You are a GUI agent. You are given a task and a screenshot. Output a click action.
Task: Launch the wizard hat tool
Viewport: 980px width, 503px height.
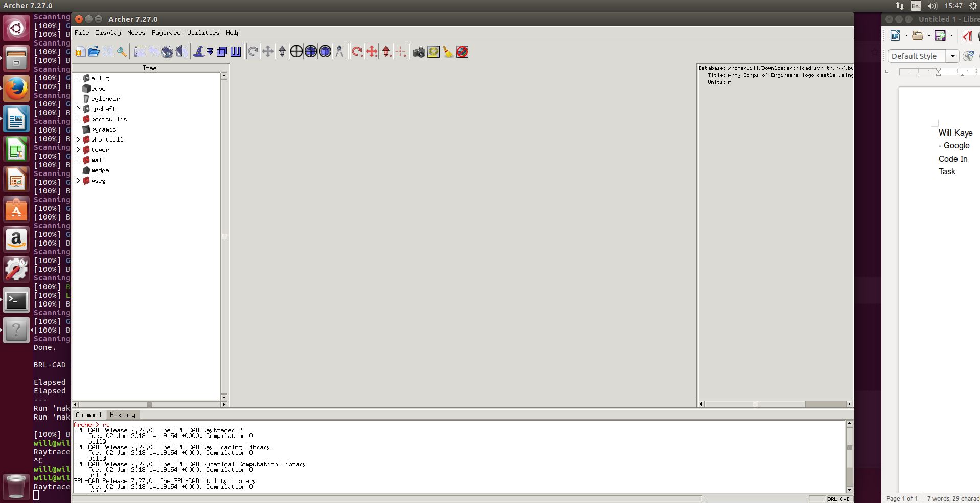tap(198, 52)
